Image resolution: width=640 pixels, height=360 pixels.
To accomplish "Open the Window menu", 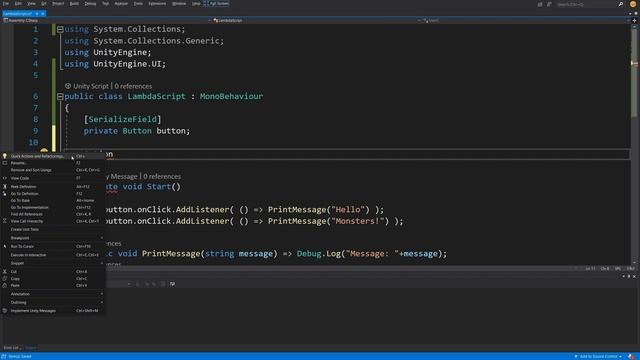I will [179, 4].
